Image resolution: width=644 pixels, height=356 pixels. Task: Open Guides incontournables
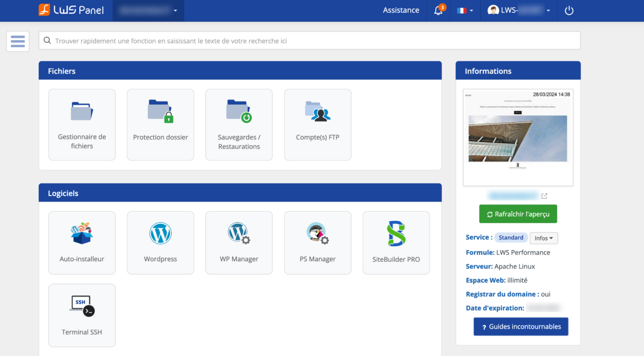521,326
